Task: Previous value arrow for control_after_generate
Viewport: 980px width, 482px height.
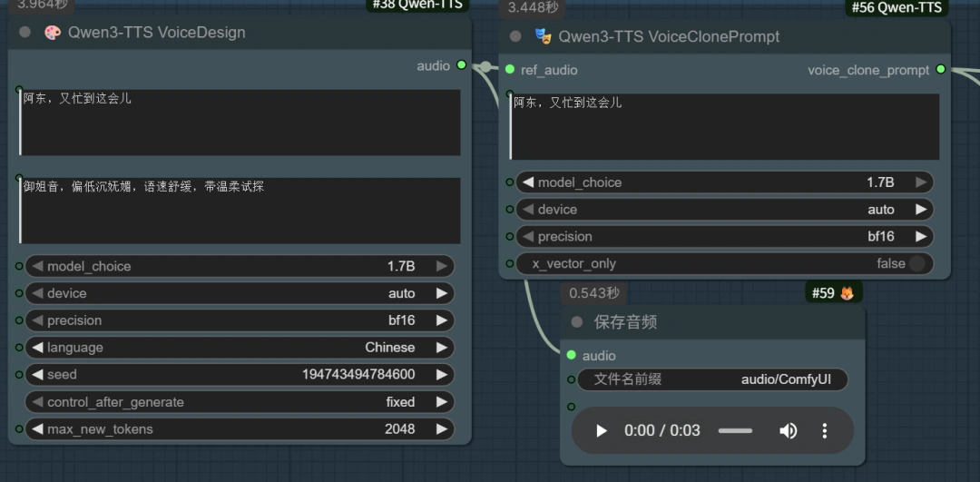Action: click(x=37, y=402)
